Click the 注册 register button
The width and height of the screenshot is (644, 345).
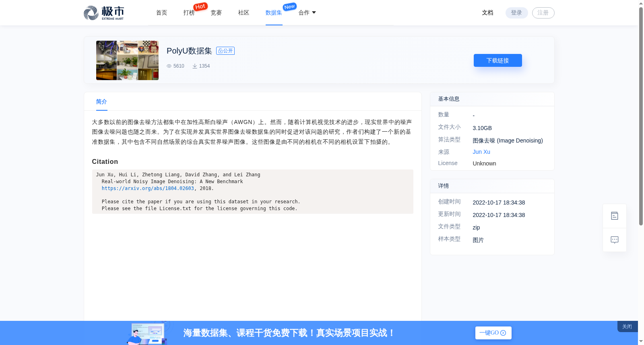(x=543, y=13)
